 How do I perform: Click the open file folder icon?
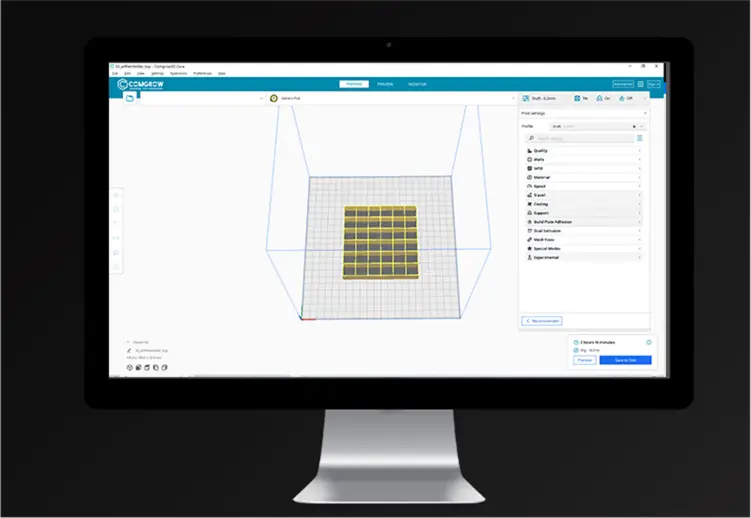[129, 98]
